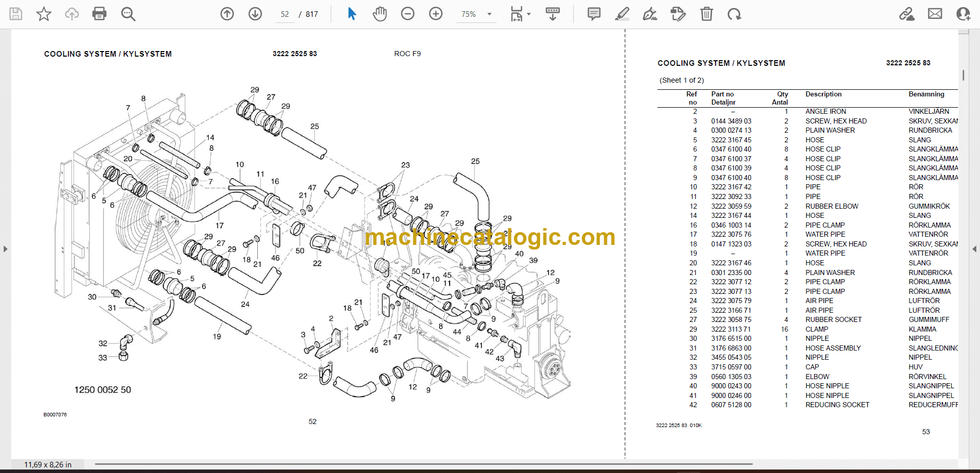The image size is (980, 473).
Task: Click part number 0147 1323 03
Action: [731, 244]
